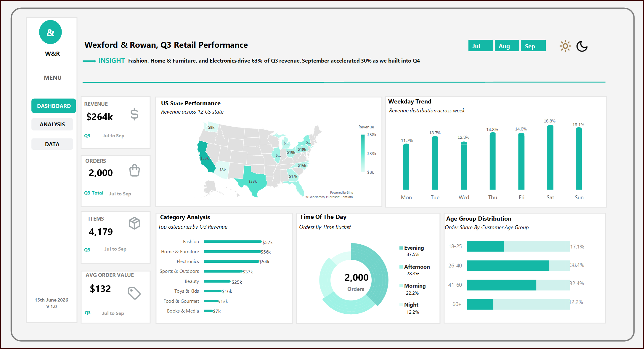Select Arizona $8k state on the map
644x349 pixels.
[x=223, y=170]
